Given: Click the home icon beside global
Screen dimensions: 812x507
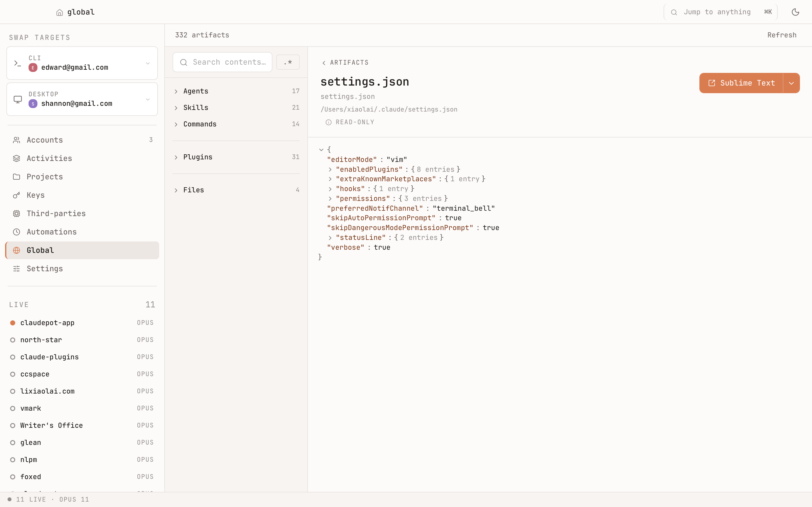Looking at the screenshot, I should pyautogui.click(x=59, y=12).
